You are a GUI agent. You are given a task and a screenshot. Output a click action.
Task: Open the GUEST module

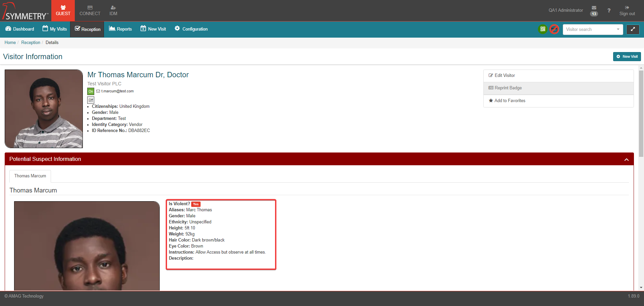coord(63,10)
